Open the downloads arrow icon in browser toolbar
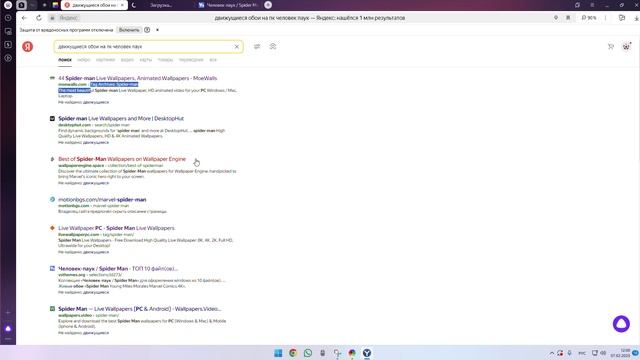This screenshot has width=640, height=360. [636, 18]
